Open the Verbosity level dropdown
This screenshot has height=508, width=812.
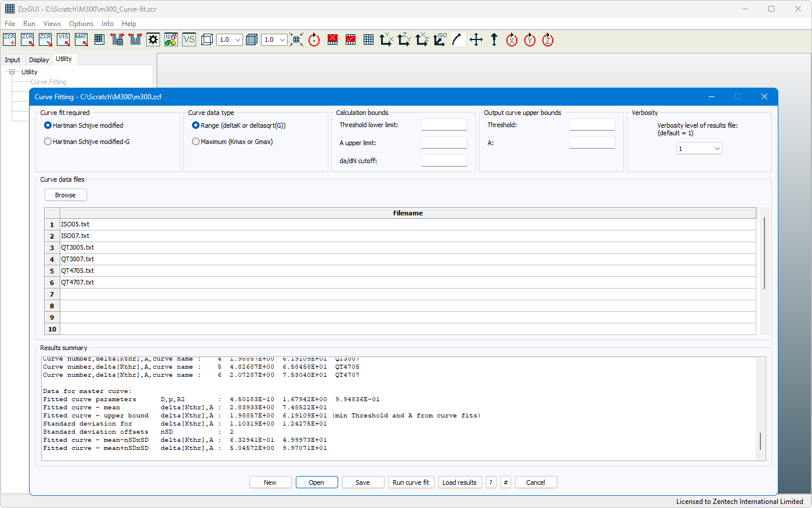click(699, 149)
